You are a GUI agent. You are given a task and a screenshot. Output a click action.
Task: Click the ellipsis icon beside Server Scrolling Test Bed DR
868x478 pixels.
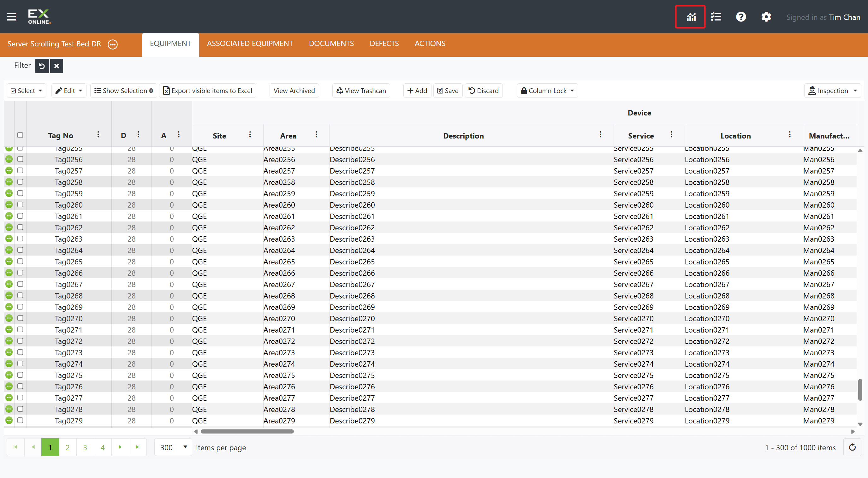(113, 44)
